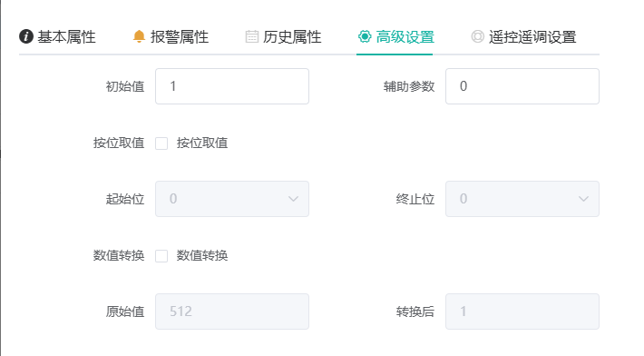
Task: Click the info icon beside 基本属性
Action: (26, 36)
